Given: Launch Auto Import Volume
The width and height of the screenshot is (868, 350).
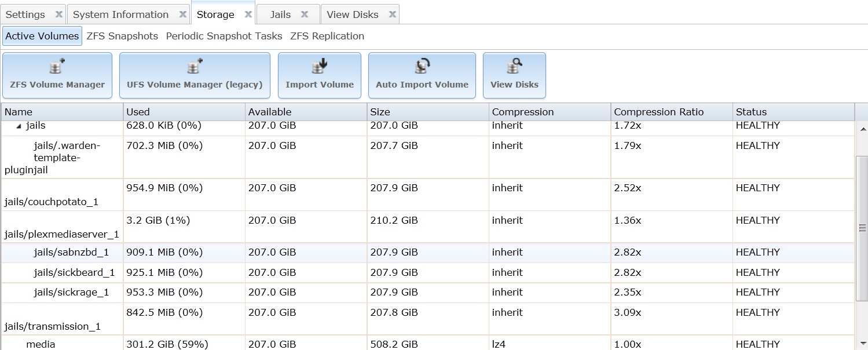Looking at the screenshot, I should click(422, 75).
